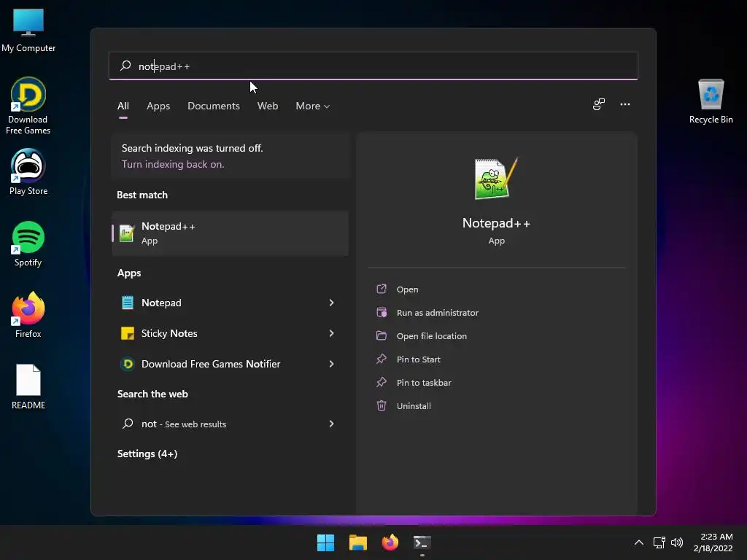Viewport: 747px width, 560px height.
Task: Switch to the Web search tab
Action: (x=268, y=106)
